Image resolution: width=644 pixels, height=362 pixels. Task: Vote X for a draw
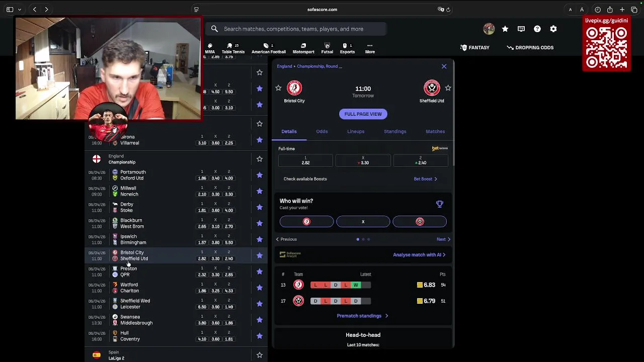pyautogui.click(x=363, y=222)
